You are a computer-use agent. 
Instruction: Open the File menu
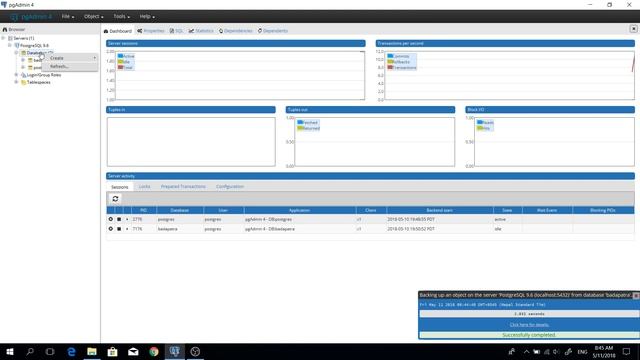click(68, 16)
